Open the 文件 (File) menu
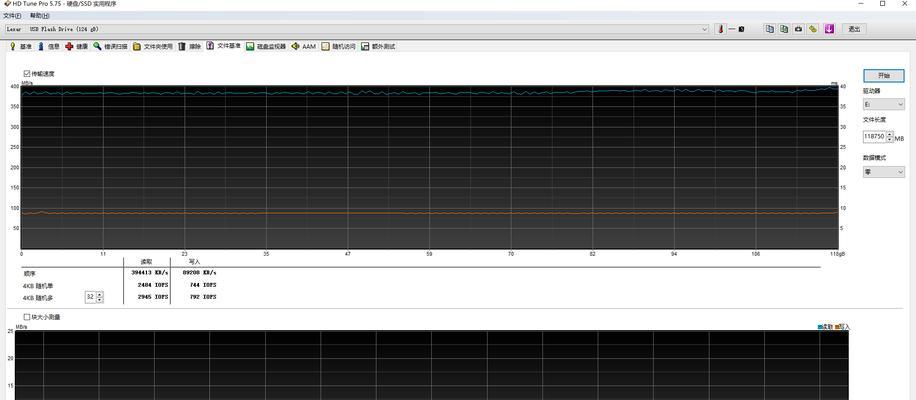916x400 pixels. pos(12,16)
